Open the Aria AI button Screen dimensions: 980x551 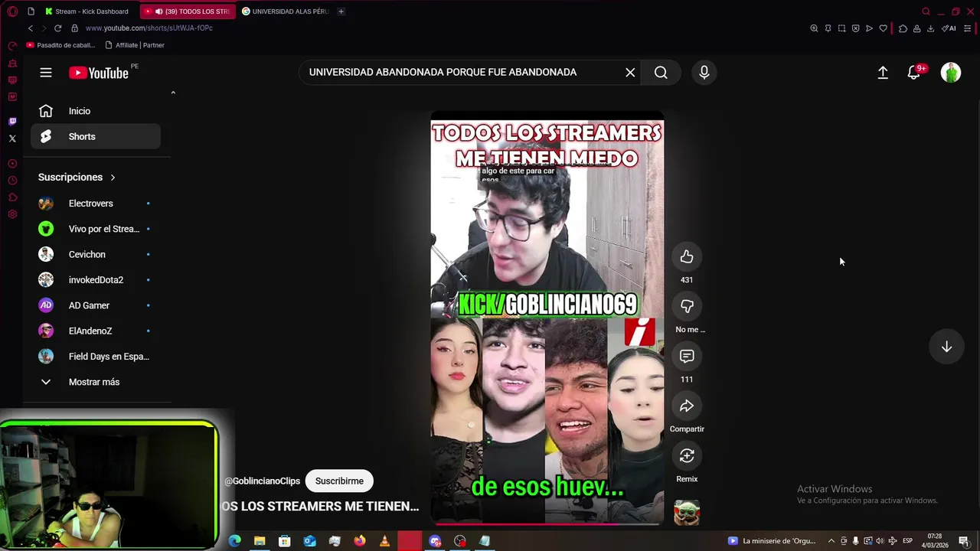click(x=949, y=28)
